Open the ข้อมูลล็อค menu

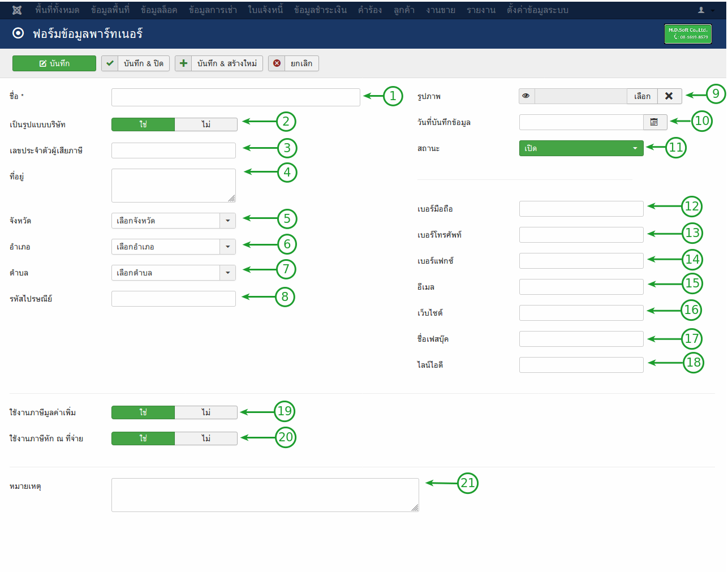point(159,10)
